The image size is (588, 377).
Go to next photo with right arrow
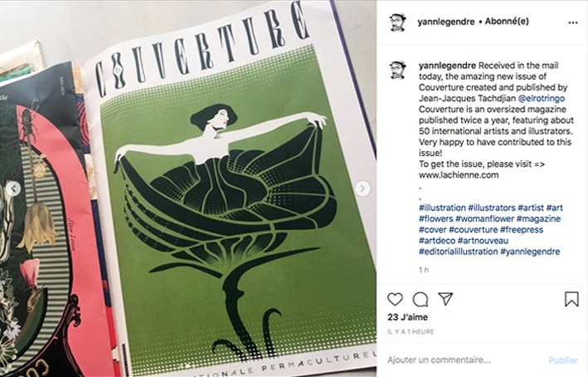point(362,188)
